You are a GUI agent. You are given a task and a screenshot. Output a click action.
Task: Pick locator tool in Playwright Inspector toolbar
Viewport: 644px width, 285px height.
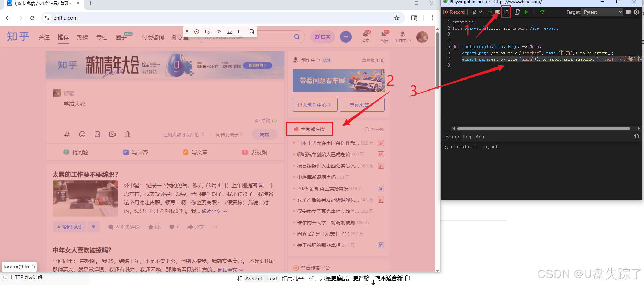(x=473, y=12)
